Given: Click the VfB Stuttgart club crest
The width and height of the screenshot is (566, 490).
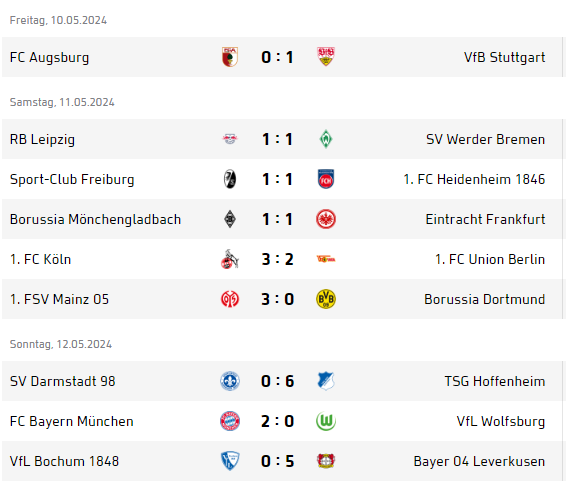Looking at the screenshot, I should (x=326, y=57).
